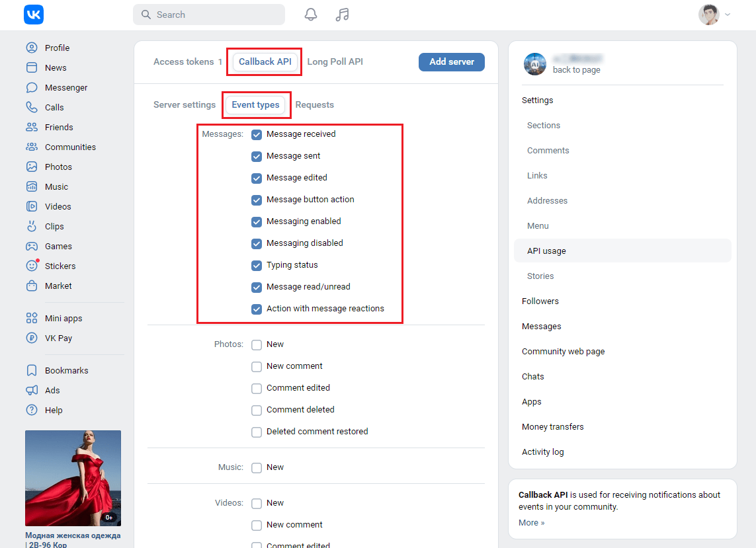Screen dimensions: 756x548
Task: Select the Callback API tab
Action: pyautogui.click(x=265, y=61)
